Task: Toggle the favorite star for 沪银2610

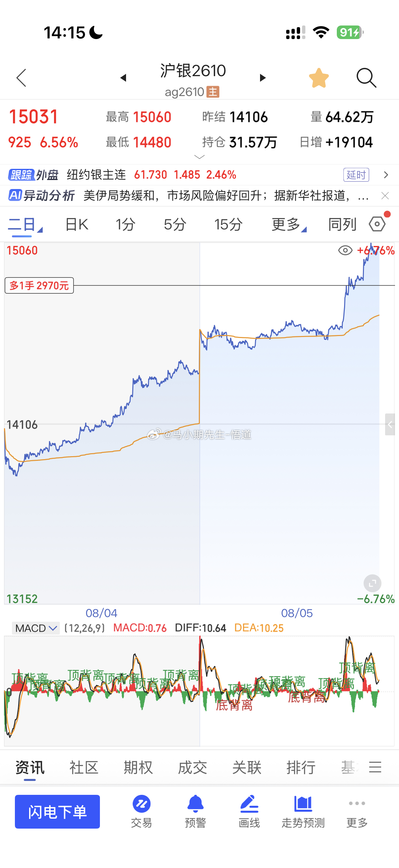Action: [x=319, y=78]
